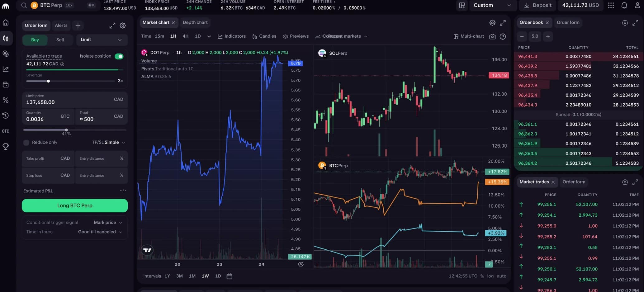Select the Market chart tab
The width and height of the screenshot is (644, 292).
(156, 22)
